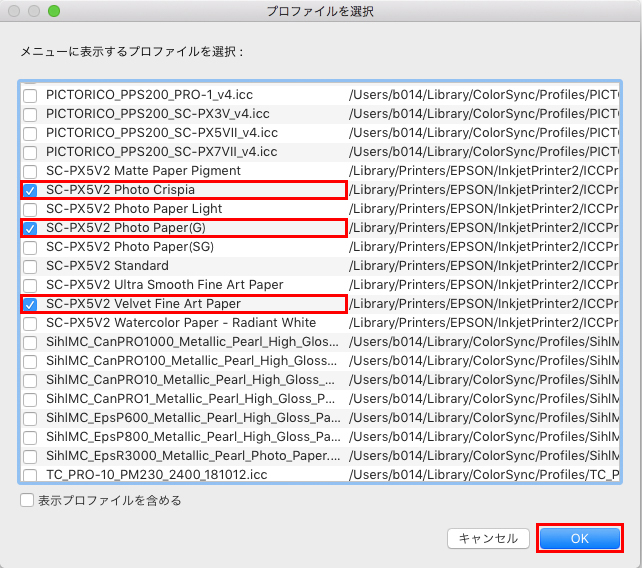Select the PICTORICO_PPS200_PRO-1_v4.icc file name
Screen dimensions: 642x569
(149, 95)
